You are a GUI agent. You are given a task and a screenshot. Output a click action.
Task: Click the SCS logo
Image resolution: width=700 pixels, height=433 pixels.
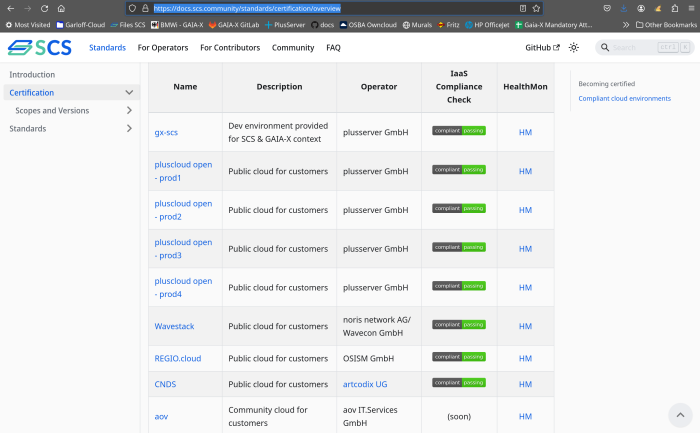coord(40,47)
